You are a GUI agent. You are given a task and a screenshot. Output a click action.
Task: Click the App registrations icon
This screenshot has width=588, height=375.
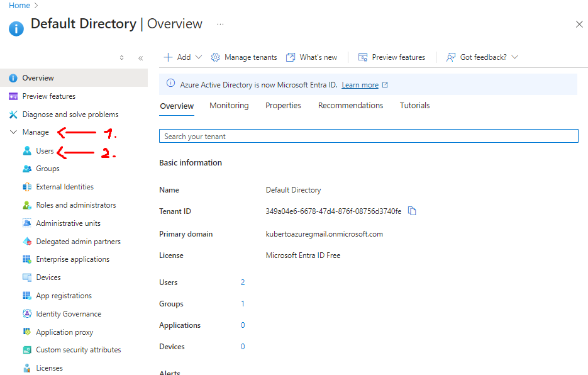pos(27,296)
